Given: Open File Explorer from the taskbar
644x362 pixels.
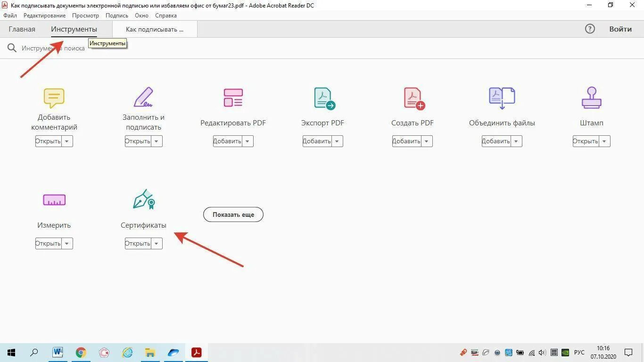Looking at the screenshot, I should tap(150, 352).
